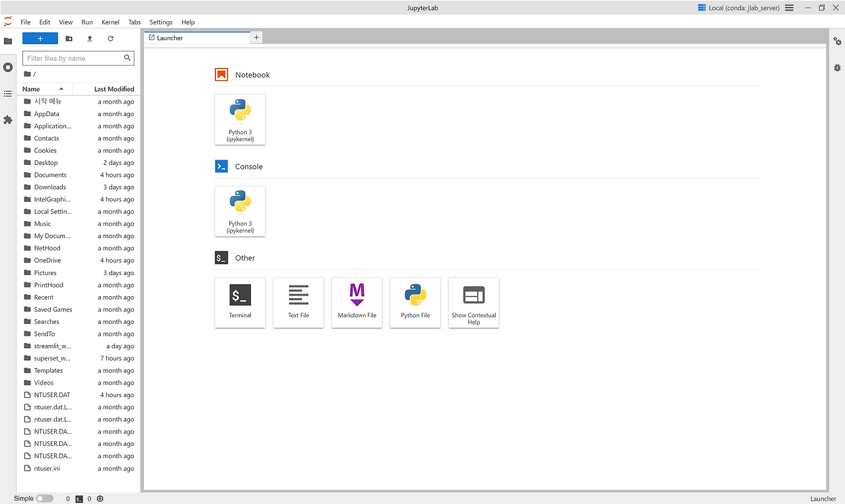Open the Help menu
This screenshot has height=504, width=845.
188,22
